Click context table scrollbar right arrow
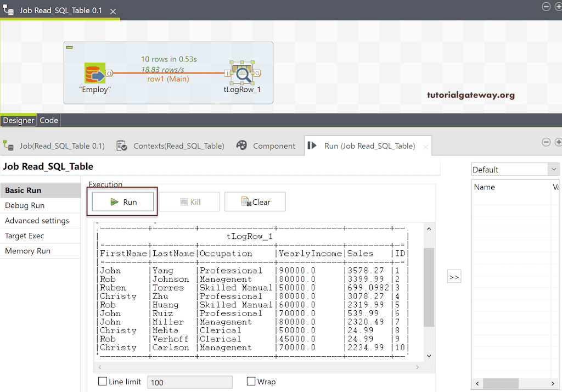Image resolution: width=562 pixels, height=392 pixels. [553, 383]
